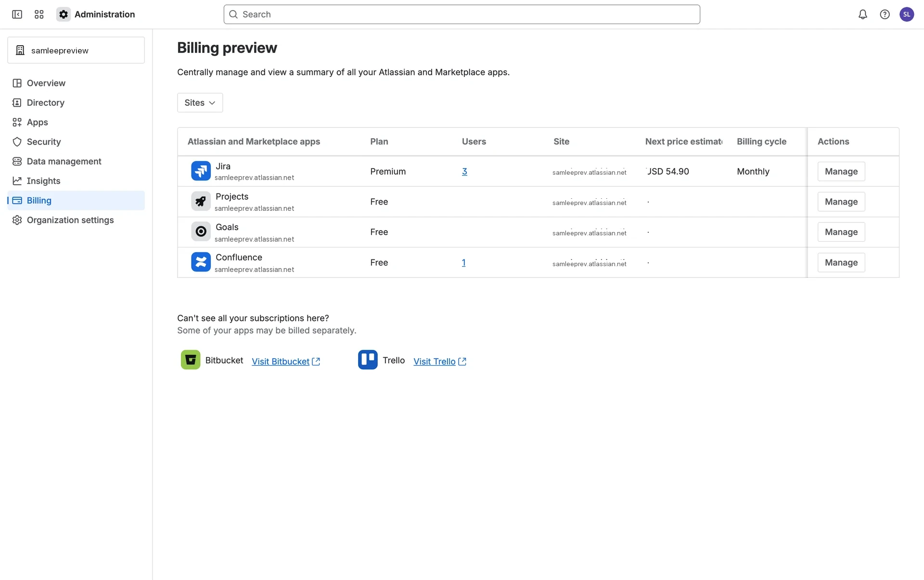This screenshot has height=580, width=924.
Task: Click the Billing cycle column header
Action: [761, 142]
